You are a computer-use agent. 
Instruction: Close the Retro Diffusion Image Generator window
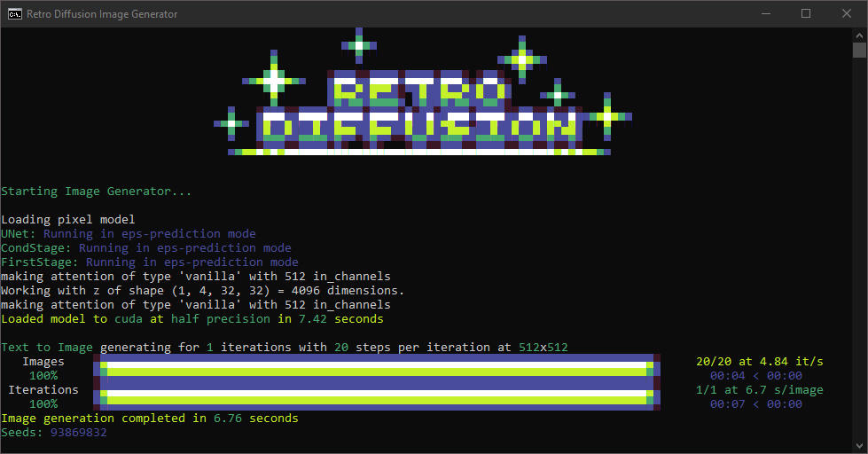point(846,13)
